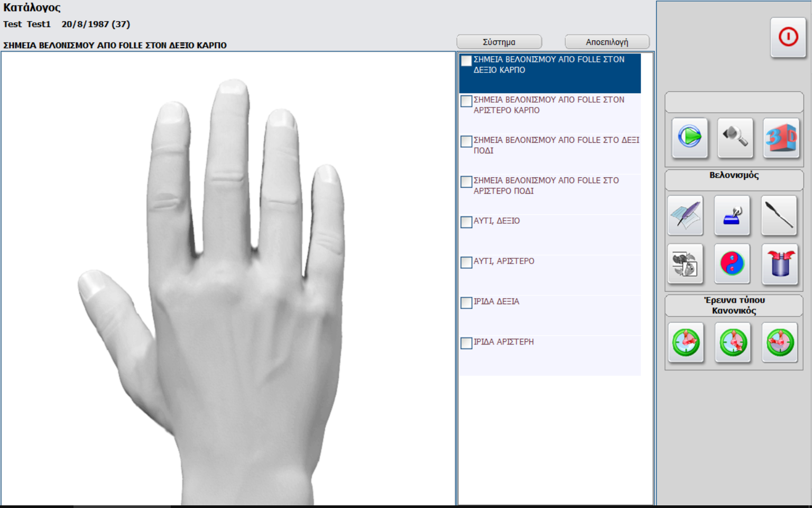
Task: Click the birth date 20/8/1987 (37)
Action: coord(96,24)
